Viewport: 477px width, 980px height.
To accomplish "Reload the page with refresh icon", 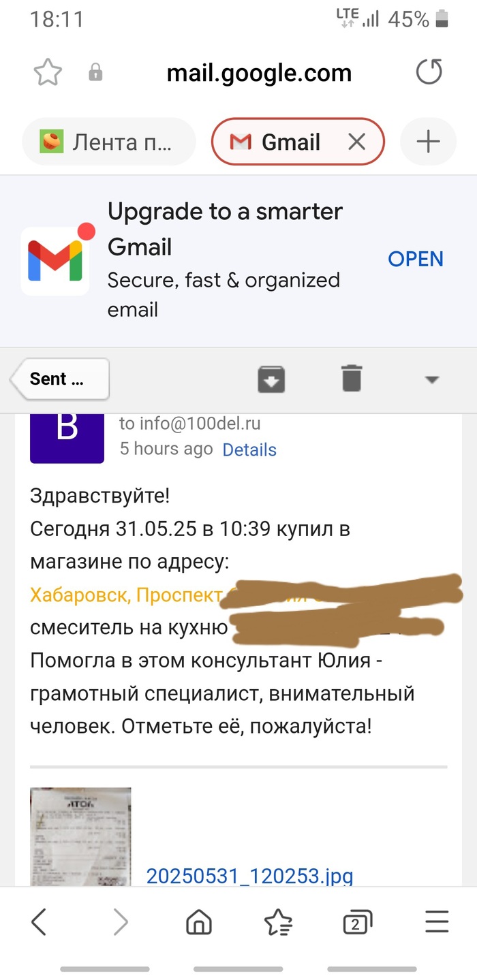I will point(429,72).
